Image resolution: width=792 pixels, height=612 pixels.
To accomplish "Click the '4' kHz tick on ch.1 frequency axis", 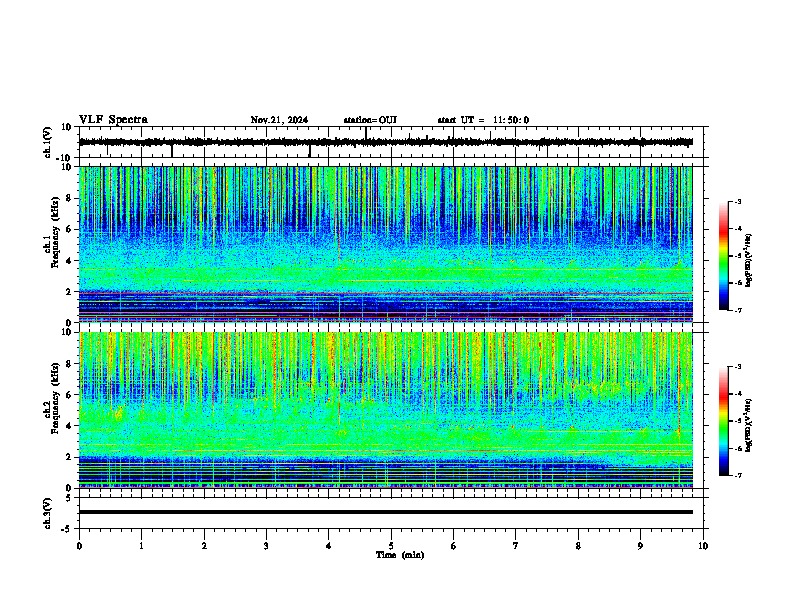I will click(69, 261).
